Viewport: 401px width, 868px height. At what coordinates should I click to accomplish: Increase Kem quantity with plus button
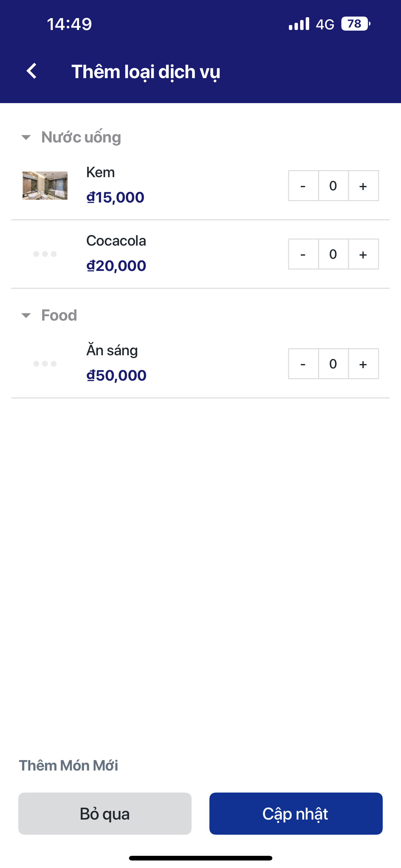tap(363, 186)
